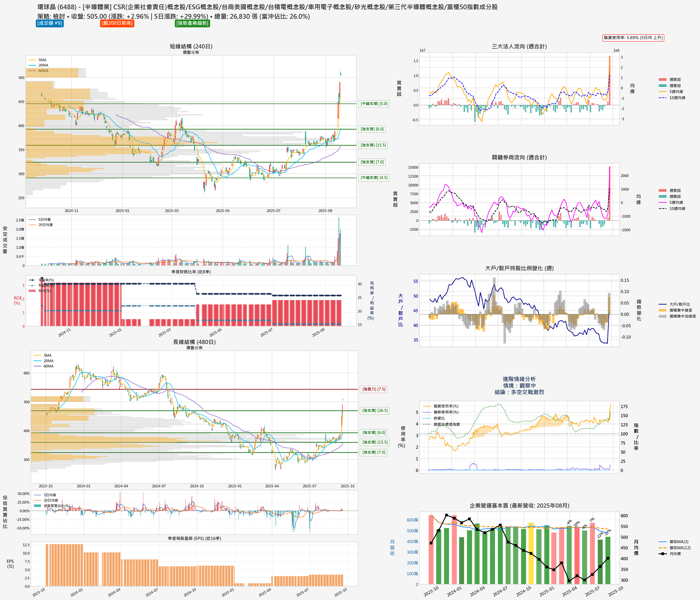This screenshot has width=700, height=600.
Task: Click the 強支撐 [15.5] label in short-term chart
Action: pos(373,145)
